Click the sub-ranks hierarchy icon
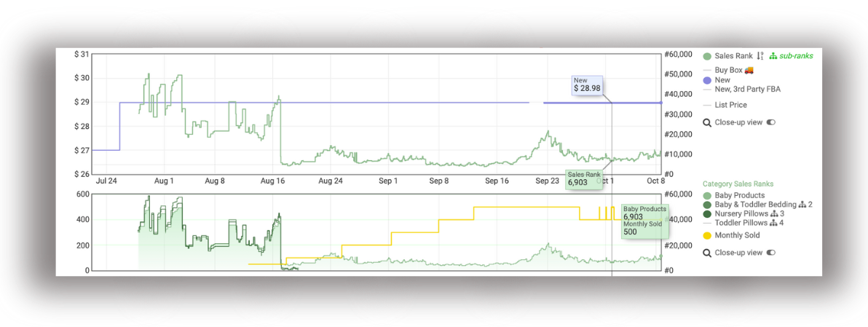 773,56
